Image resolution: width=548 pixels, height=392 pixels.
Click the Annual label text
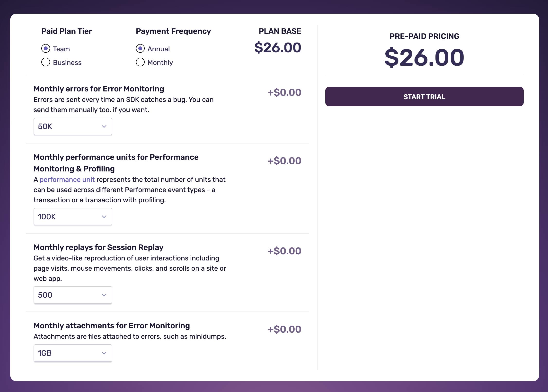(x=159, y=49)
